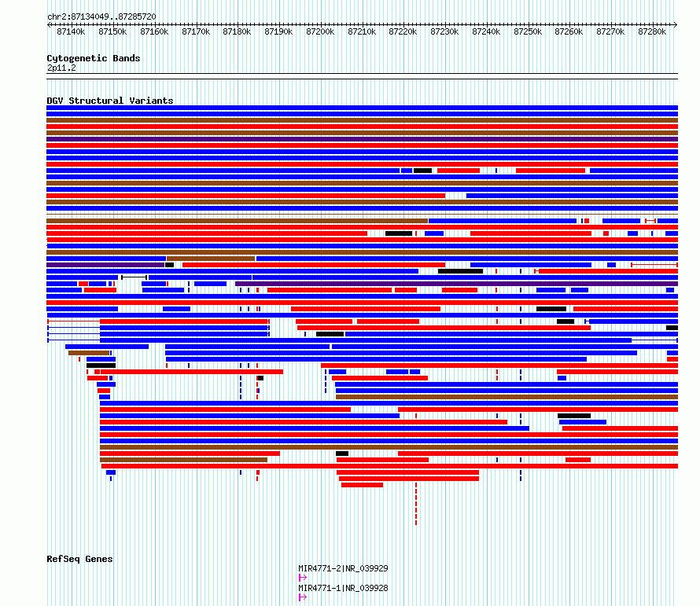700x606 pixels.
Task: Open the DGV Structural Variants track title
Action: pyautogui.click(x=110, y=101)
